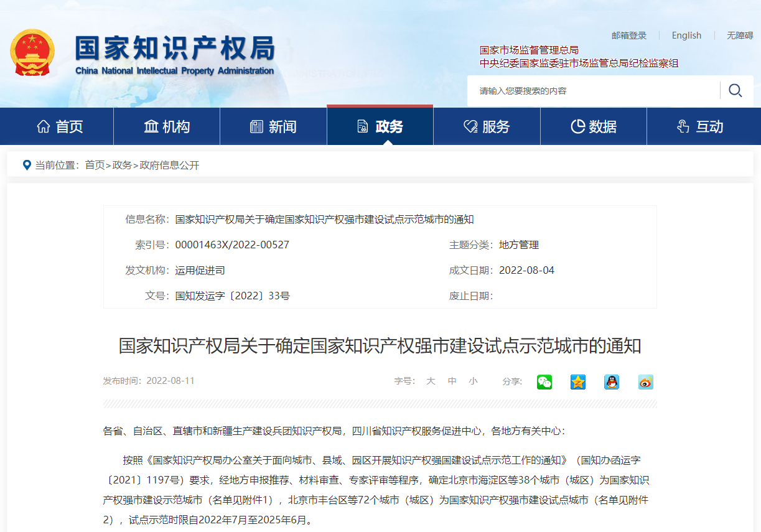Select document number 国知发运字〔2022〕33号
The width and height of the screenshot is (761, 532).
(232, 296)
